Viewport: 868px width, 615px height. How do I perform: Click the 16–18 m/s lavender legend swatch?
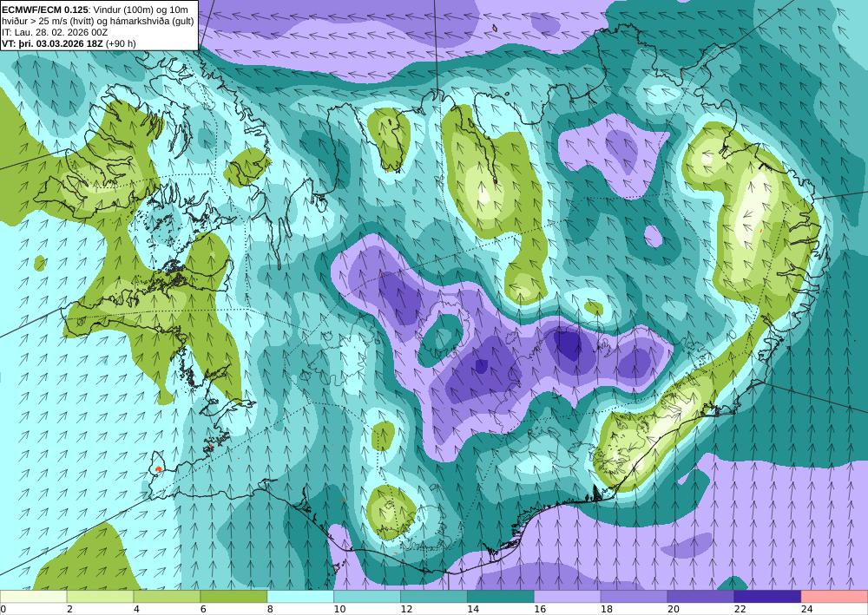click(x=568, y=596)
